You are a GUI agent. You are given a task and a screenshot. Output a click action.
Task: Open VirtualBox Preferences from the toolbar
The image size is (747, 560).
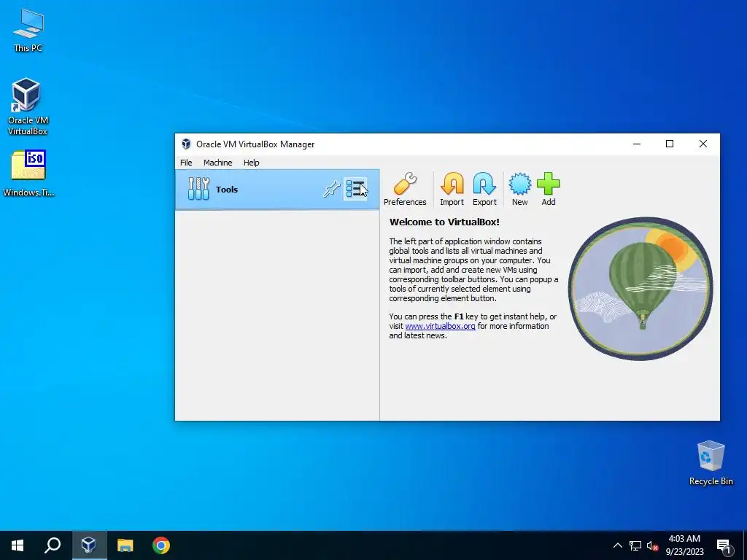(x=405, y=189)
